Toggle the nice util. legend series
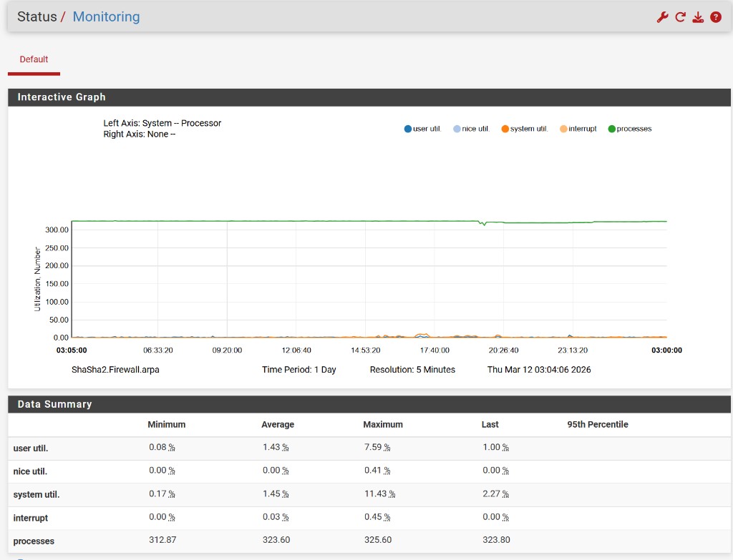Viewport: 733px width, 560px height. [x=475, y=129]
